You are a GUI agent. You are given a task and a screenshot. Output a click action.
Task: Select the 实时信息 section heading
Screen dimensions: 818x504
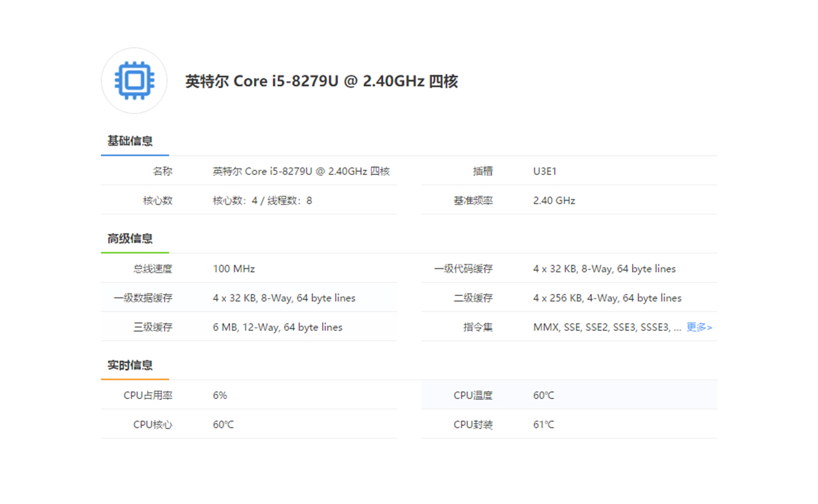coord(130,365)
